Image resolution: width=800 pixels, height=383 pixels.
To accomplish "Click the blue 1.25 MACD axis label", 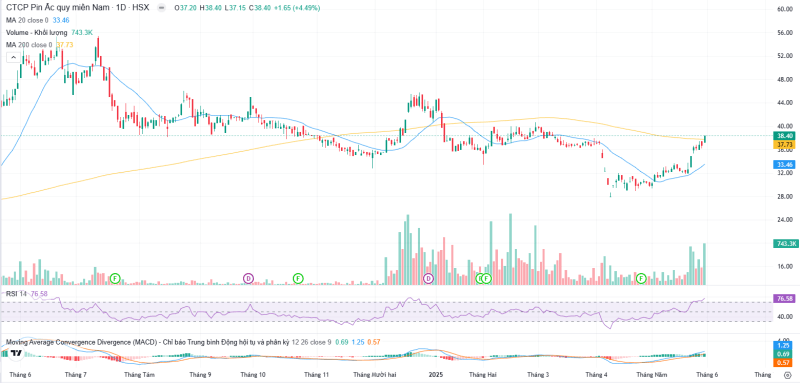I will [x=784, y=345].
